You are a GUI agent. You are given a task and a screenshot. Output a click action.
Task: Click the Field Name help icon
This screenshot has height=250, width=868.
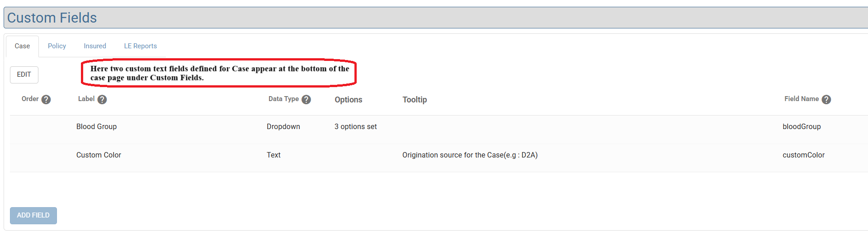(826, 100)
